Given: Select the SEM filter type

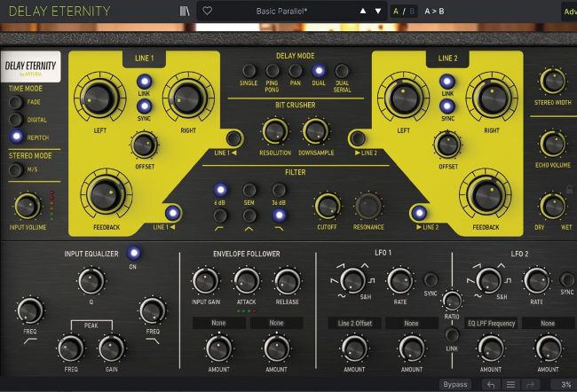Looking at the screenshot, I should pos(249,190).
